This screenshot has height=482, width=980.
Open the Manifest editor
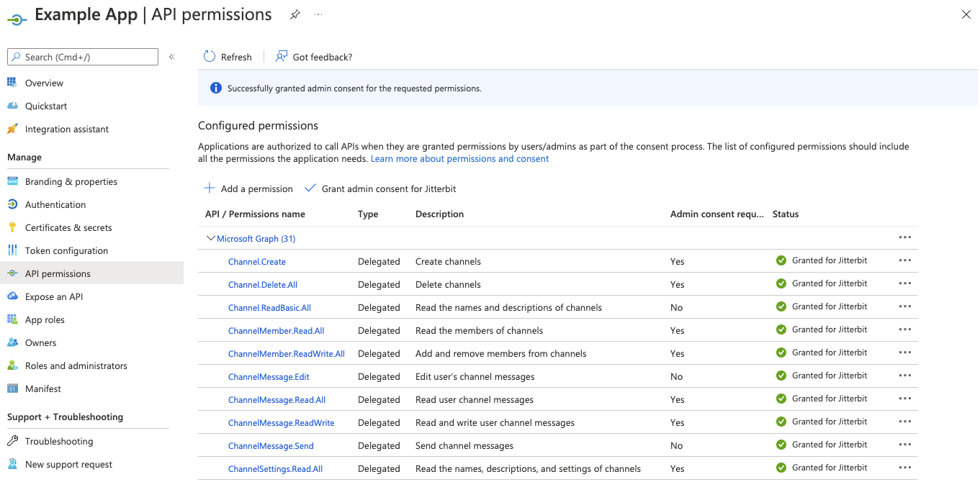click(42, 388)
